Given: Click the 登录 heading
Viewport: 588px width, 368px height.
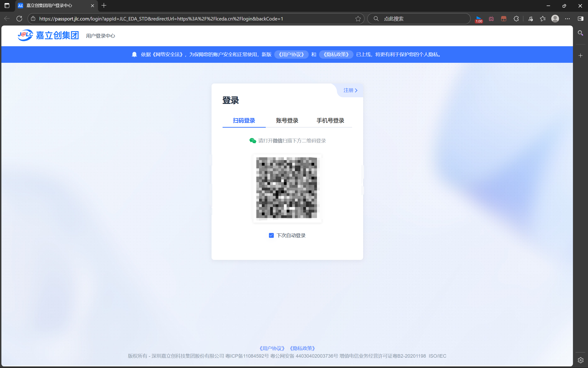Looking at the screenshot, I should point(231,100).
